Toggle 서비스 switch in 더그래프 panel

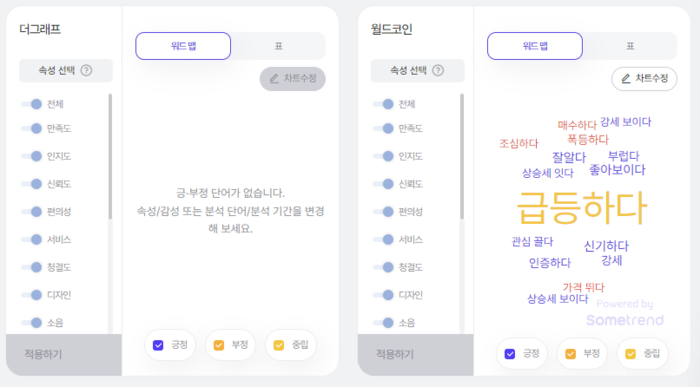[32, 240]
